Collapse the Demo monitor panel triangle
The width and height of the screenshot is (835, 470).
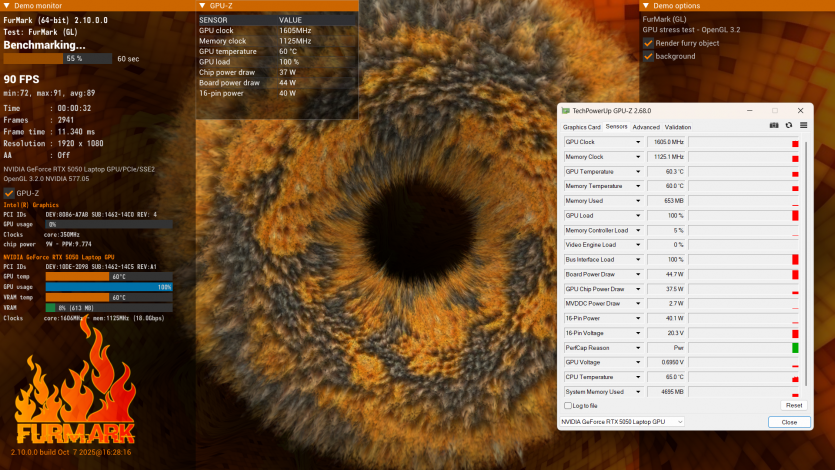click(x=6, y=6)
